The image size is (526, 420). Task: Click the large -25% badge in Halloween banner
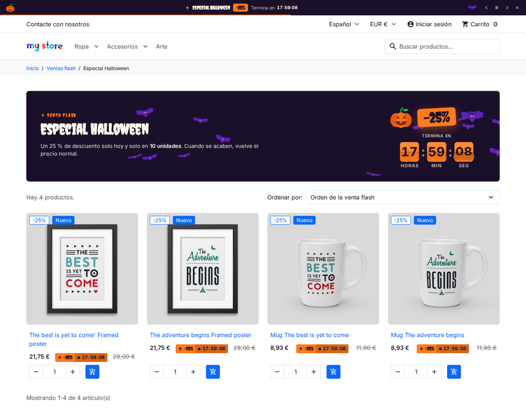coord(437,117)
